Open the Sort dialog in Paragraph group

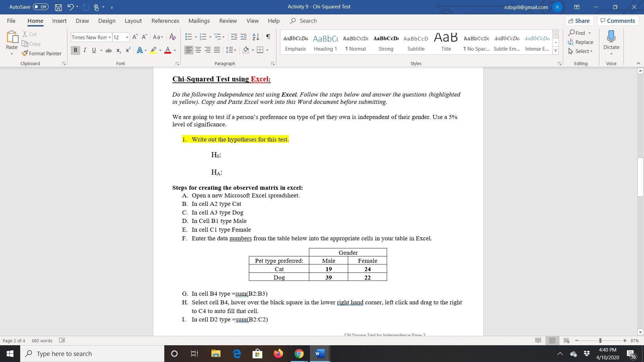pyautogui.click(x=255, y=37)
